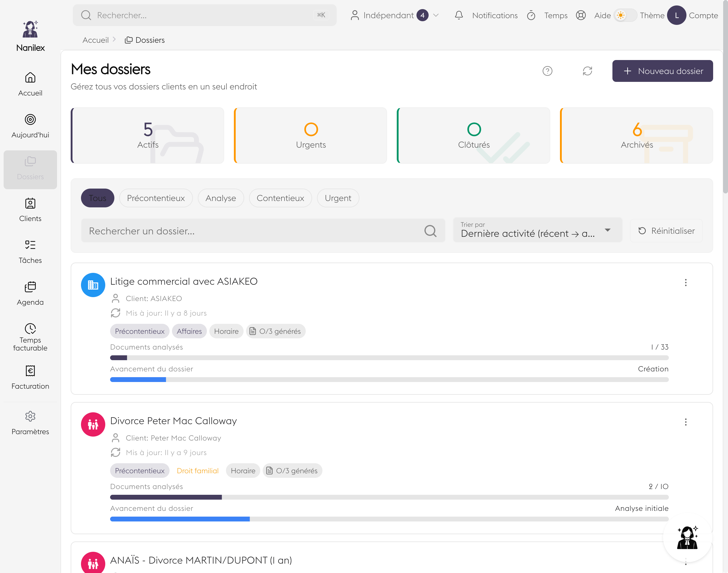This screenshot has height=573, width=728.
Task: Create a new case with Nouveau dossier
Action: pos(662,71)
